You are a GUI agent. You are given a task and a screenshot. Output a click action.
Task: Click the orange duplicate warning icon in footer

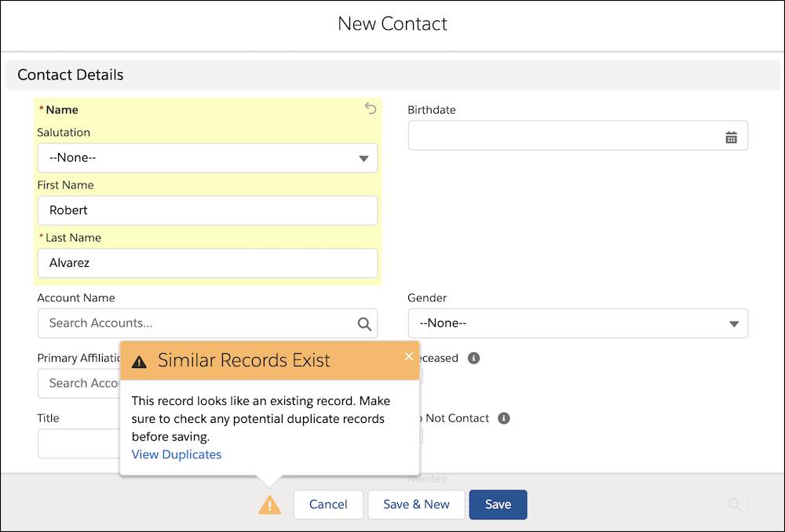pos(270,505)
